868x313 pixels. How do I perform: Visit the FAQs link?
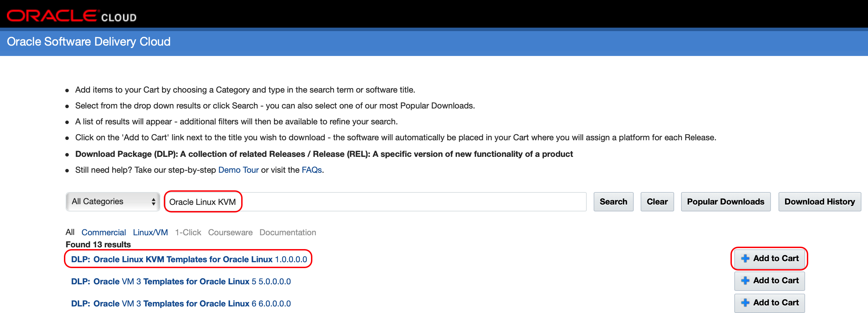pos(312,170)
